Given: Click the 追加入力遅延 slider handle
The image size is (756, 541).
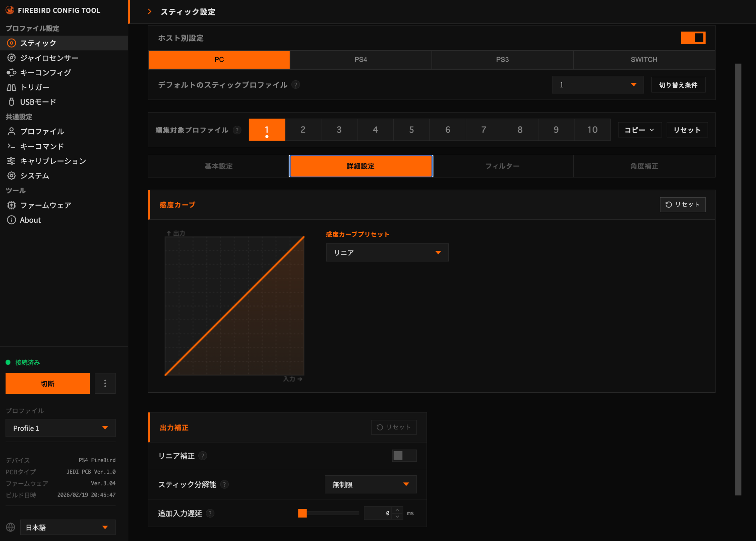Looking at the screenshot, I should (302, 513).
